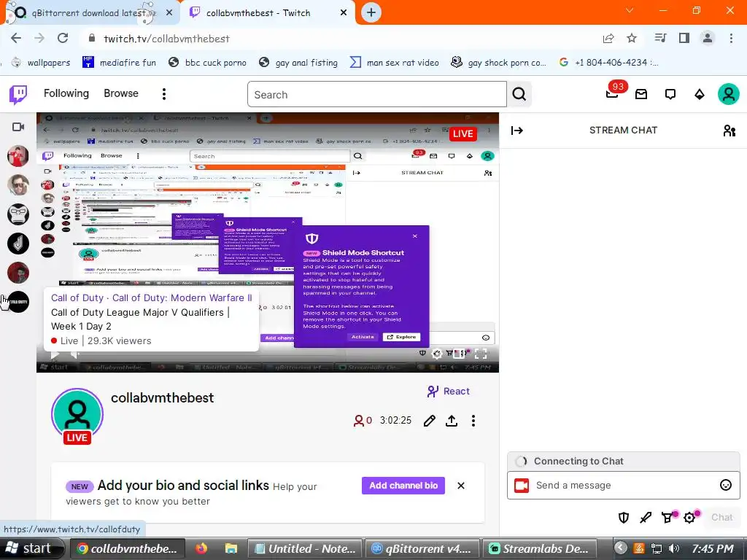The width and height of the screenshot is (747, 560).
Task: Open the Chrome profile icon
Action: (708, 39)
